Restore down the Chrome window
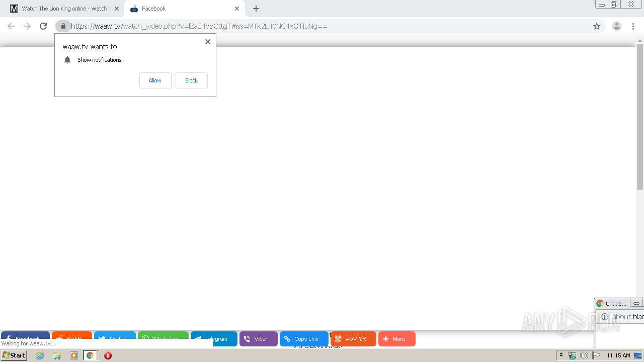This screenshot has height=362, width=644. [x=614, y=5]
